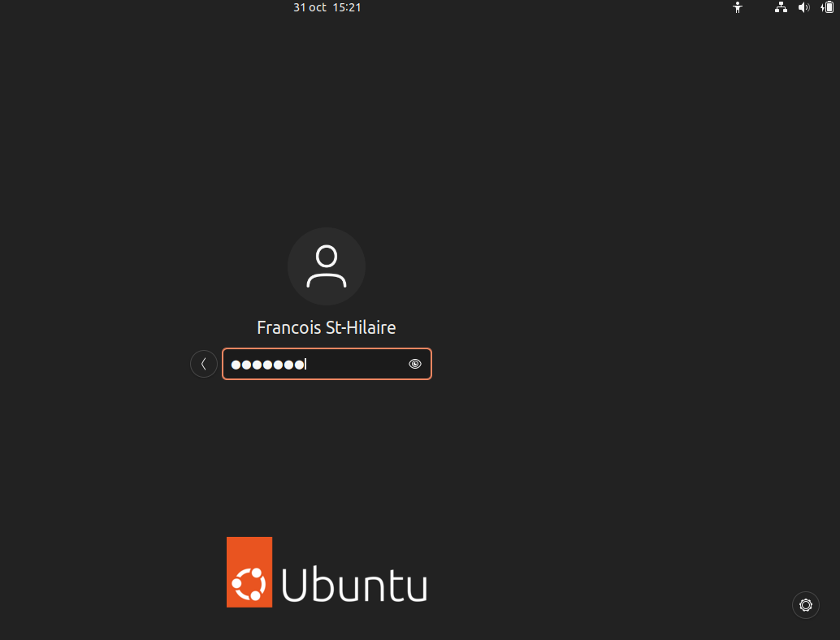Click the Francois St-Hilaire username label
840x640 pixels.
pos(327,327)
